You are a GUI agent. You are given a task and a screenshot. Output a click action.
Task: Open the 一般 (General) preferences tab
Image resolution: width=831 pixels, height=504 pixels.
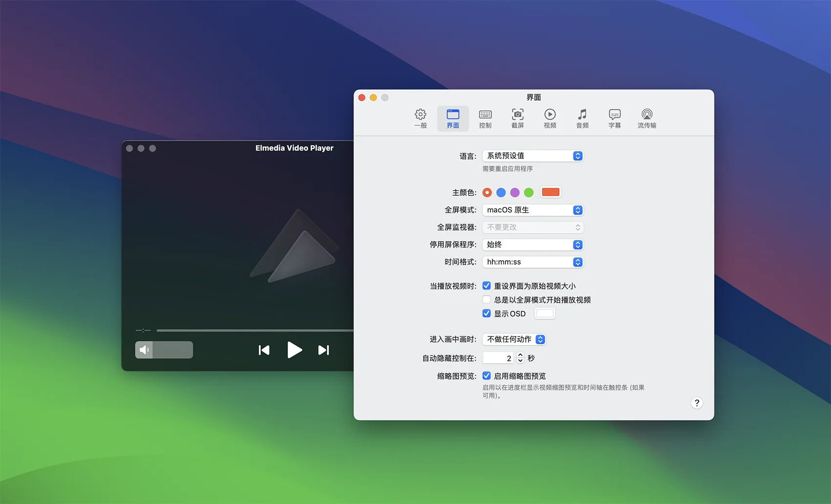pos(420,119)
